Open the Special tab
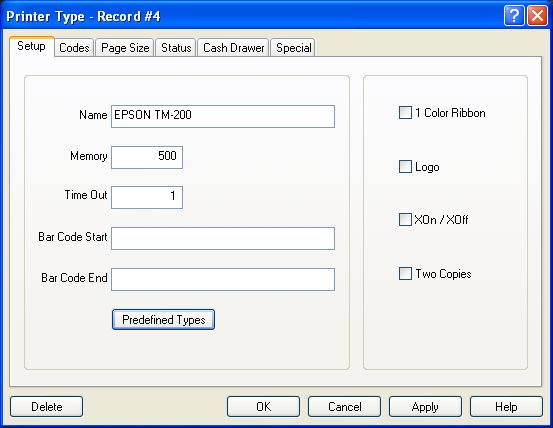 pos(293,48)
